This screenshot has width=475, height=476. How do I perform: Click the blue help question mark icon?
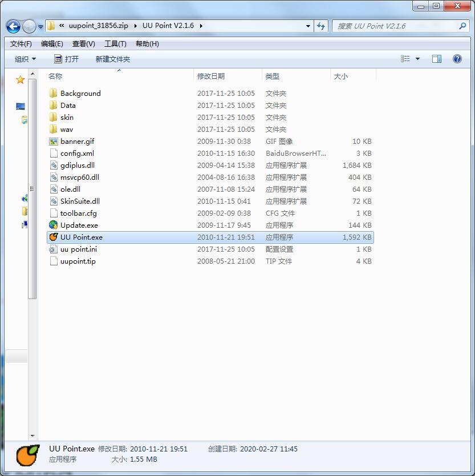coord(457,59)
